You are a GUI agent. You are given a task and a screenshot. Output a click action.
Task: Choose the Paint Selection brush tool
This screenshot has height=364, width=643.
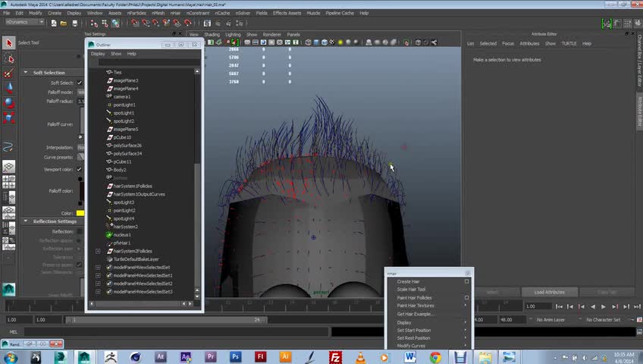[9, 74]
